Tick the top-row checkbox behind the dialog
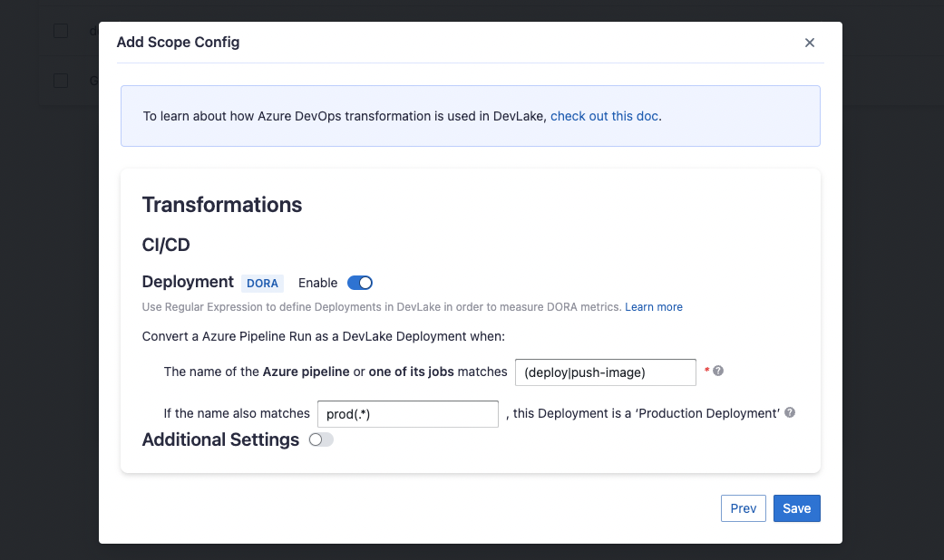This screenshot has height=560, width=944. tap(61, 31)
